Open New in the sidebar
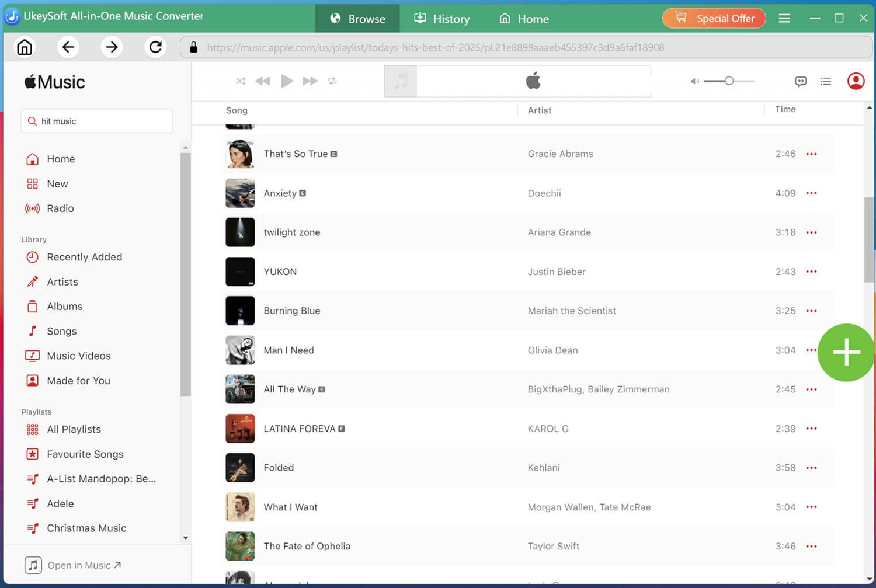The height and width of the screenshot is (588, 876). click(x=47, y=184)
